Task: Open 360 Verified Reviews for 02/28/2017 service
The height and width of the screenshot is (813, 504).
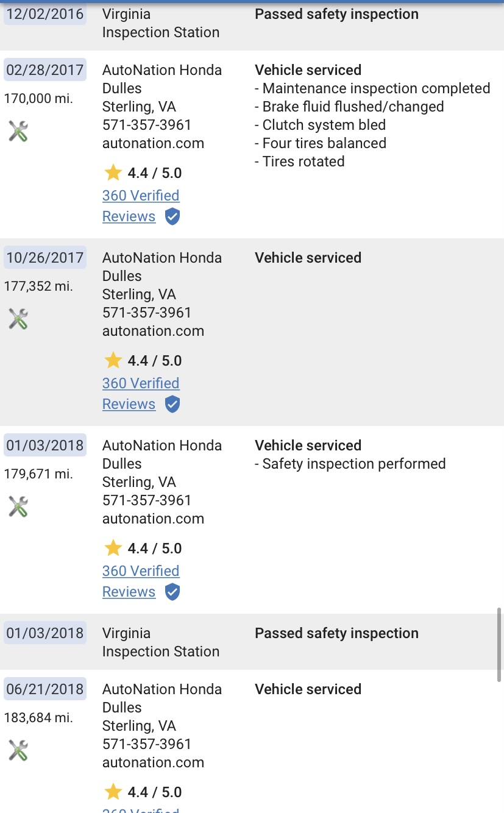Action: click(x=141, y=206)
